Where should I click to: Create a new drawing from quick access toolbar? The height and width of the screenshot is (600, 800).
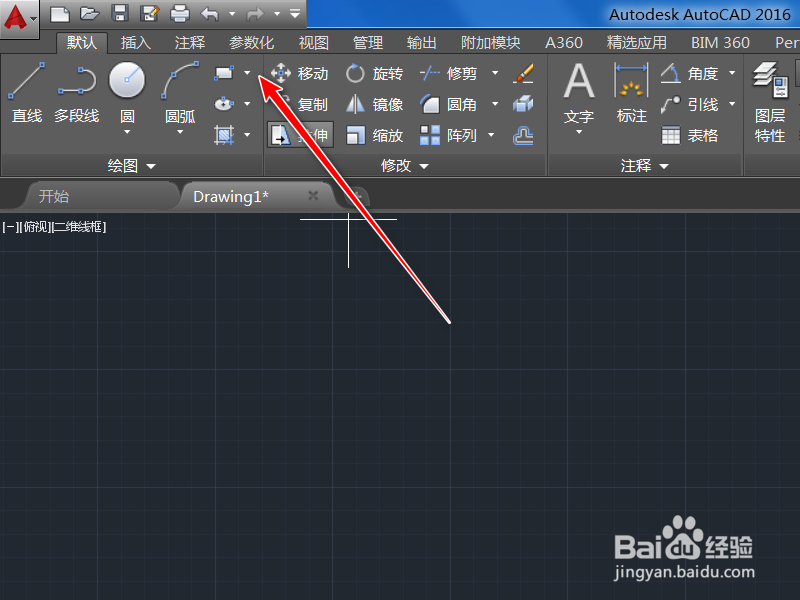60,14
